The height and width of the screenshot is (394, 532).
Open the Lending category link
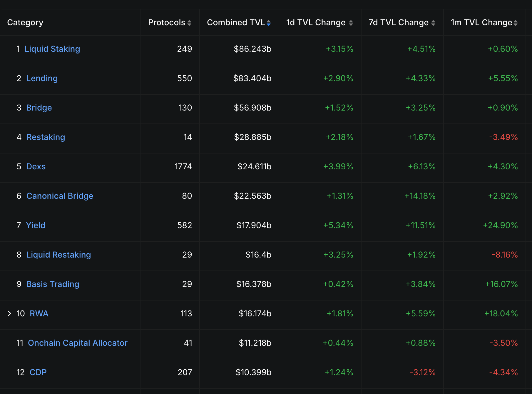(x=42, y=78)
